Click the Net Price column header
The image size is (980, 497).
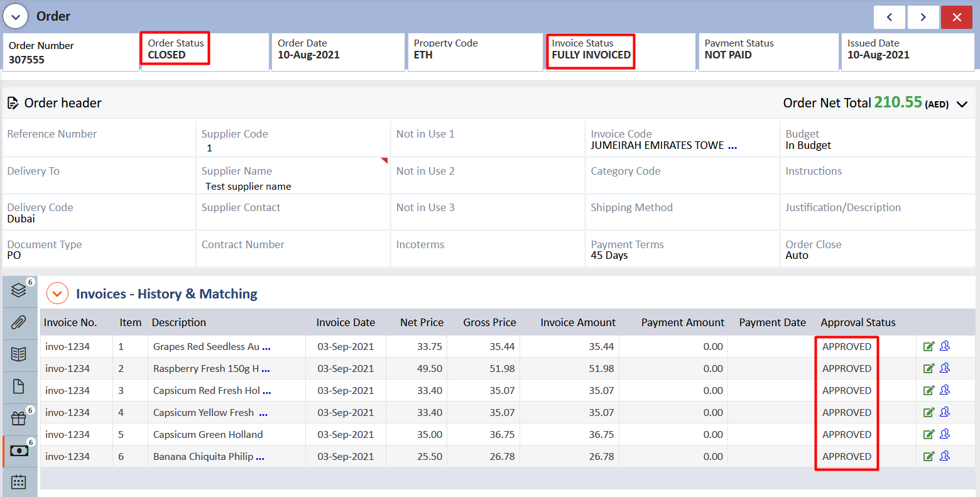[422, 322]
